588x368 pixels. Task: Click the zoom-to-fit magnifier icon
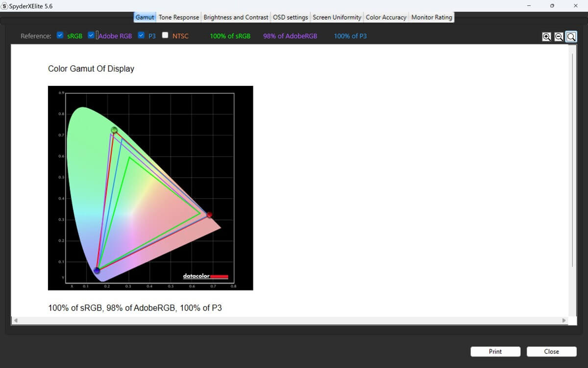click(571, 36)
